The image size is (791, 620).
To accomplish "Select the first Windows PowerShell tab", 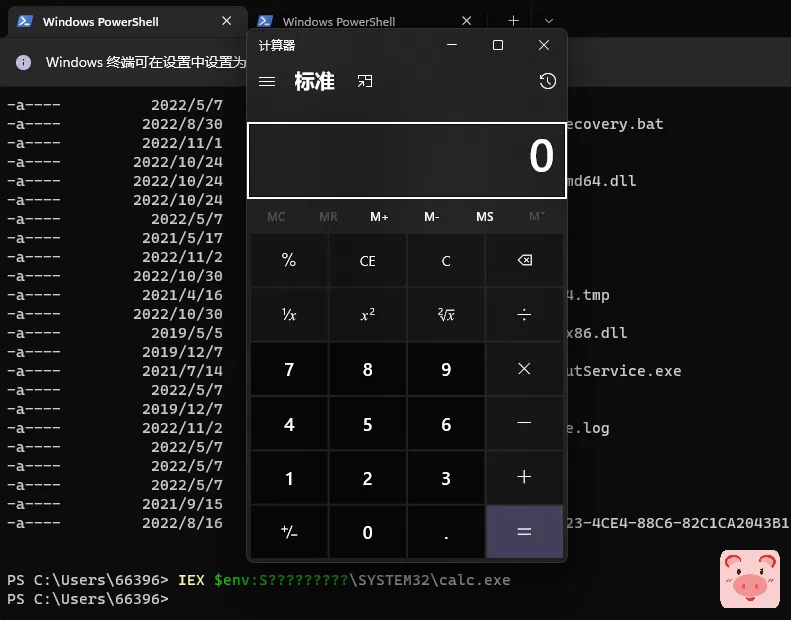I will pos(127,21).
